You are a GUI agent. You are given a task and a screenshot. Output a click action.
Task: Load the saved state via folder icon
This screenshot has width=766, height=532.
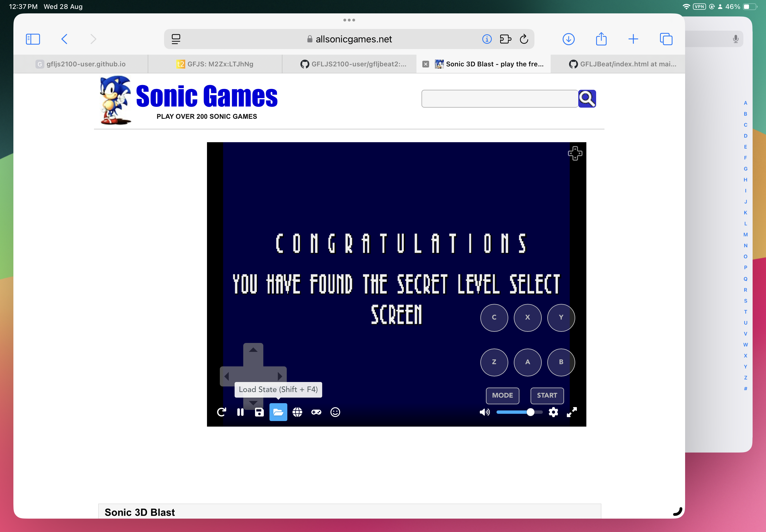pos(278,412)
